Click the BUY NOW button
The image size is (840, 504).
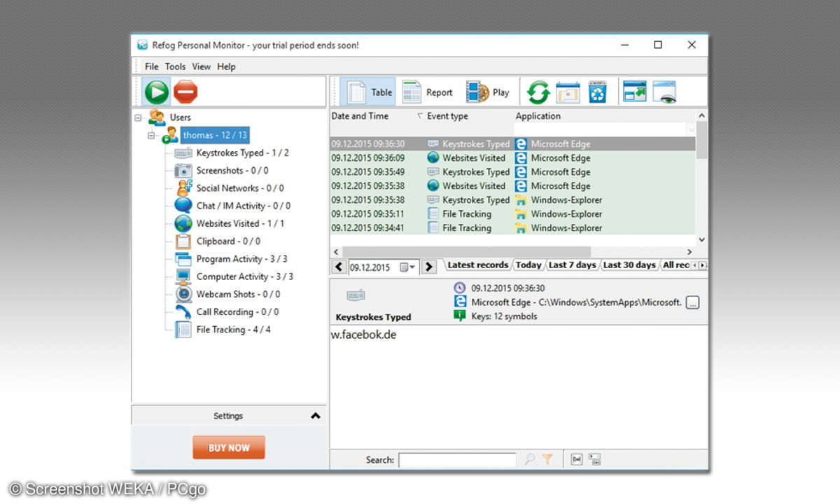coord(229,447)
